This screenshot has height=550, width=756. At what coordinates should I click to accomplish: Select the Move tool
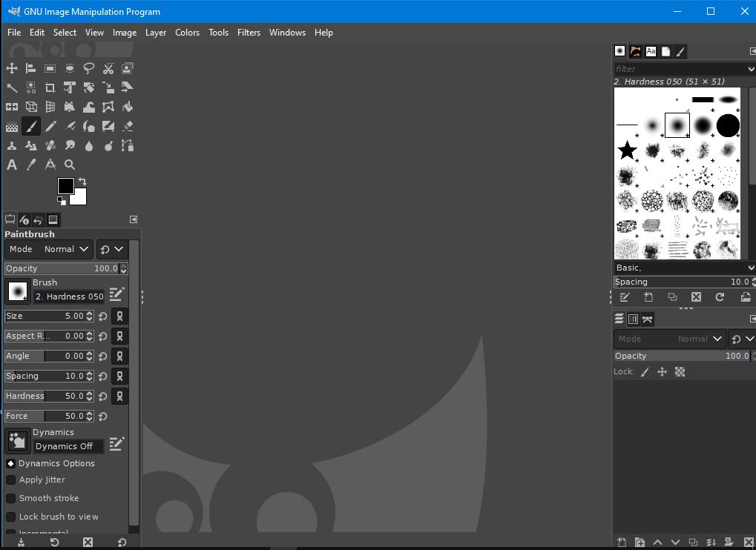(x=12, y=68)
